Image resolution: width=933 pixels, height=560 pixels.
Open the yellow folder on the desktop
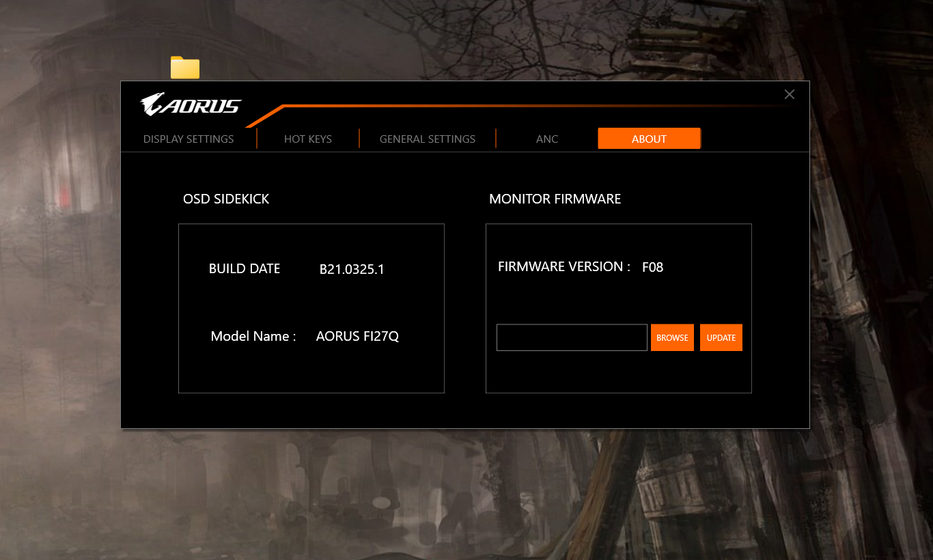184,68
